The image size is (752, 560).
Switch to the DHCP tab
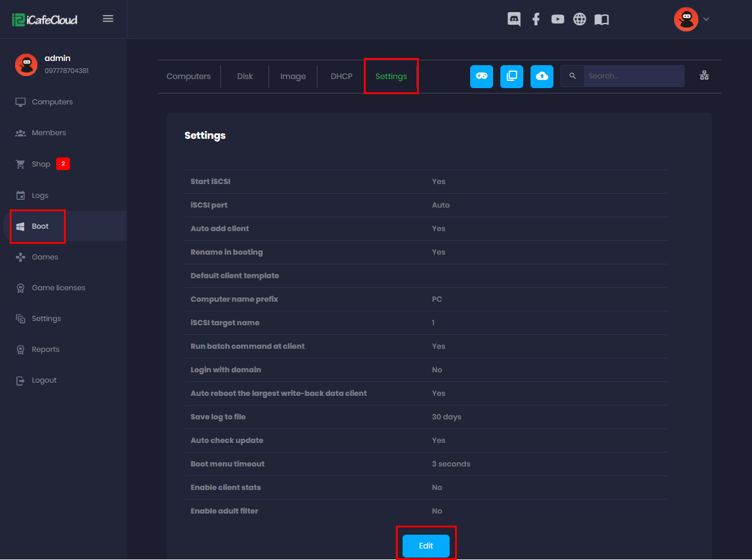341,77
